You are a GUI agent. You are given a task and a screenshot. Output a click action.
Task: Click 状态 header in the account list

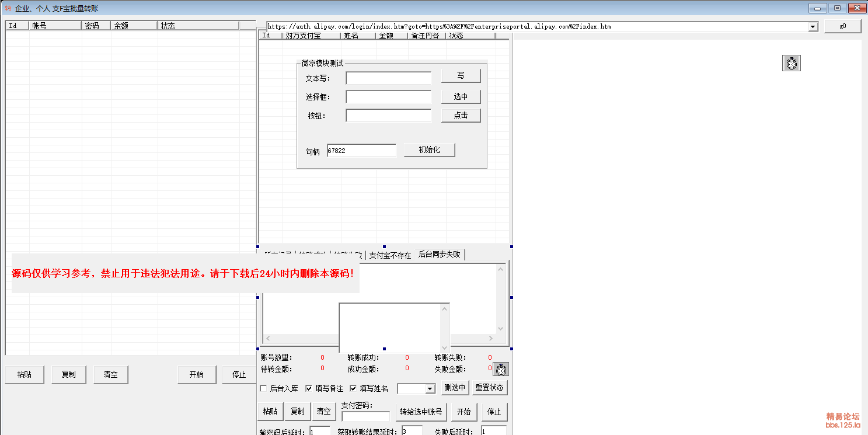pyautogui.click(x=198, y=26)
